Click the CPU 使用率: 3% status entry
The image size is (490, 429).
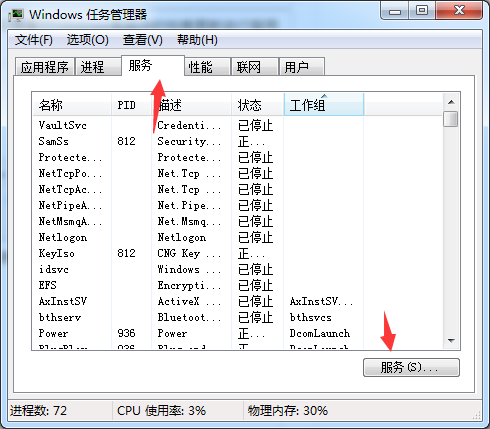161,411
